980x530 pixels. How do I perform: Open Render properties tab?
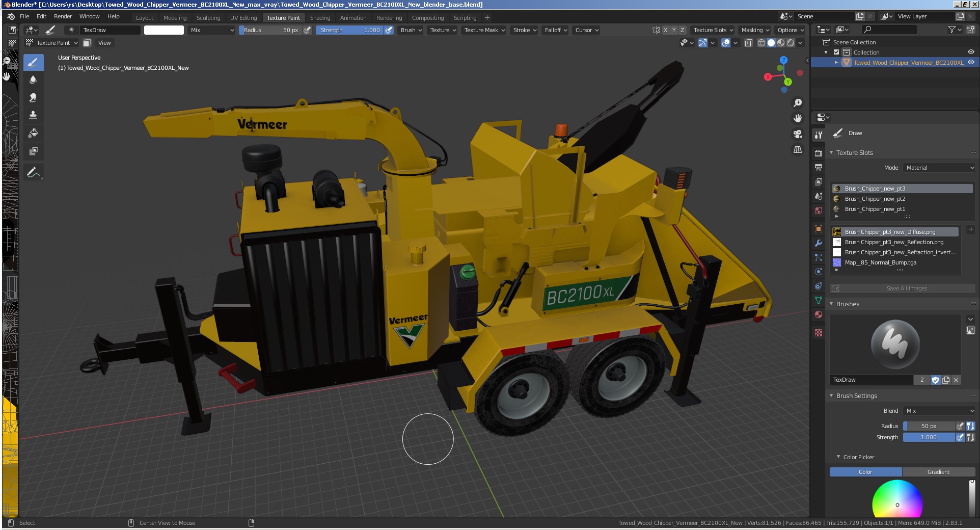pos(819,153)
